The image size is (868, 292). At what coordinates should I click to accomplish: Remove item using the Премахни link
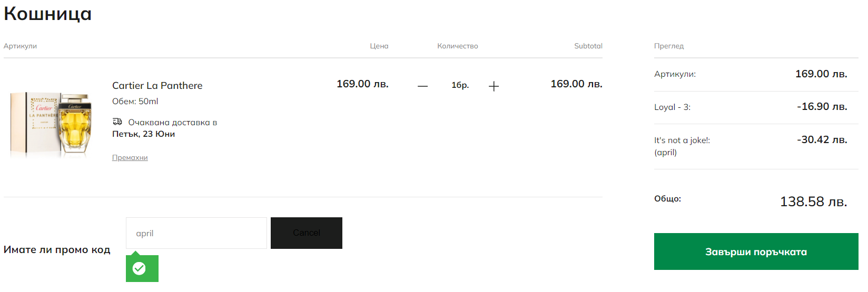tap(130, 157)
